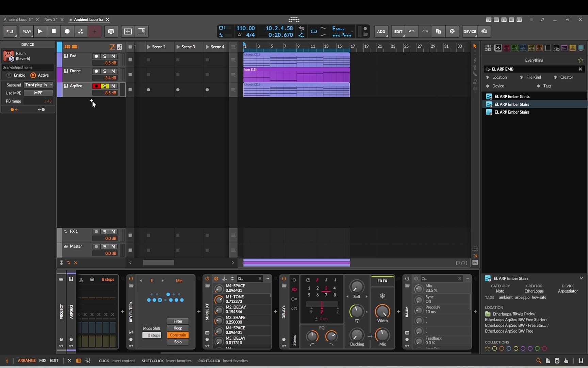
Task: Open the browser search icon in bottom status bar
Action: (538, 361)
